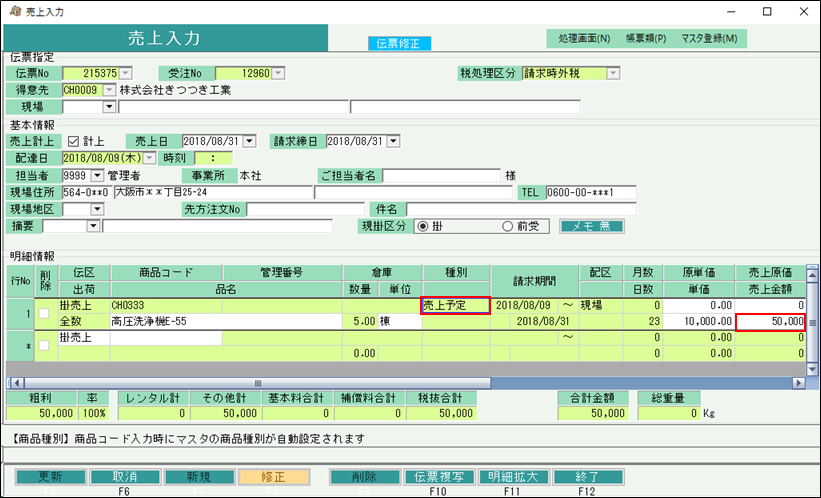This screenshot has height=498, width=821.
Task: Click the left arrow of horizontal scrollbar
Action: pos(16,383)
